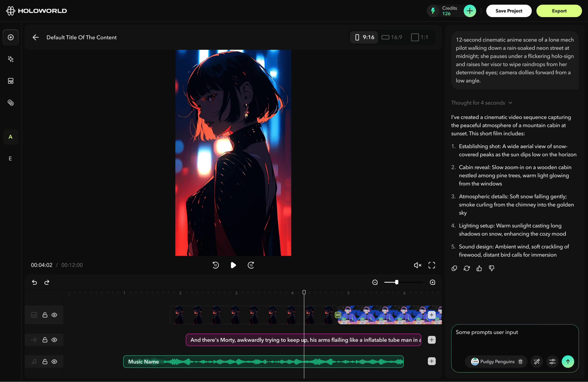Viewport: 588px width, 382px height.
Task: Click the 00:04:02 current time display
Action: (42, 265)
